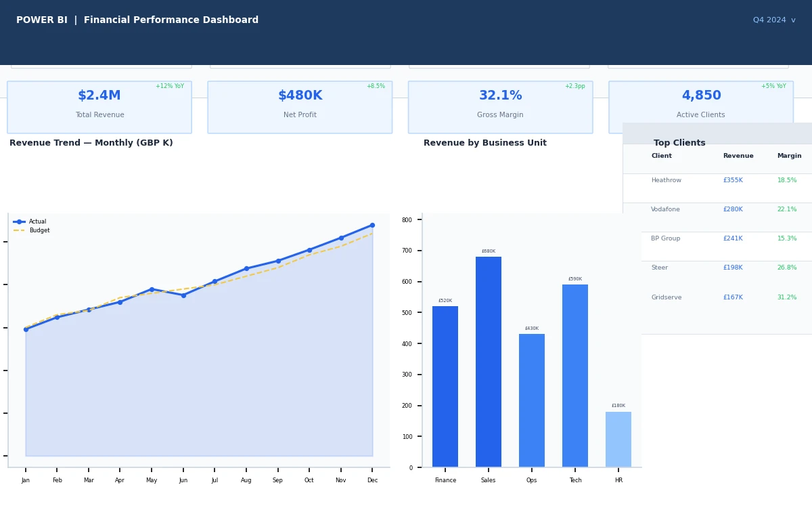Select the 4,850 Active Clients card
The image size is (812, 508).
(701, 107)
